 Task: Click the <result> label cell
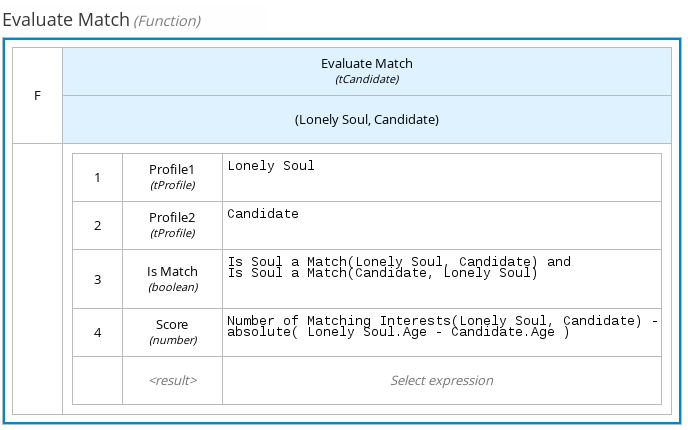point(172,380)
